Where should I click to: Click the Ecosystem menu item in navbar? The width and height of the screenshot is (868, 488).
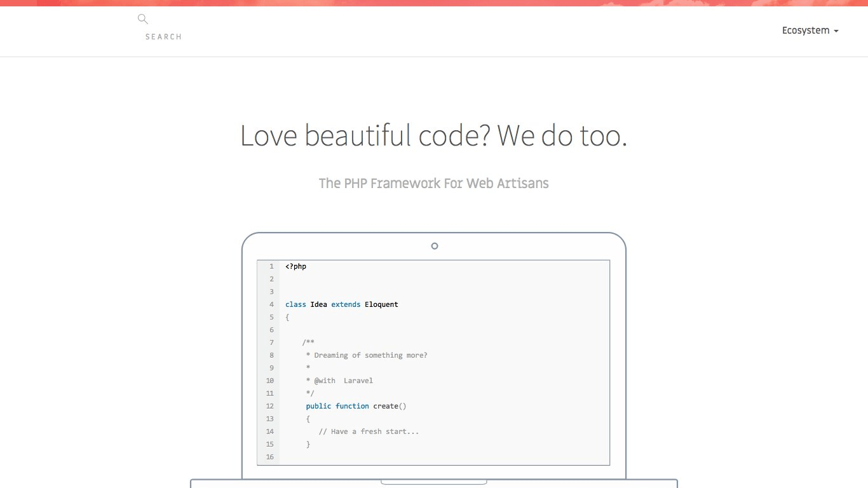click(x=806, y=30)
